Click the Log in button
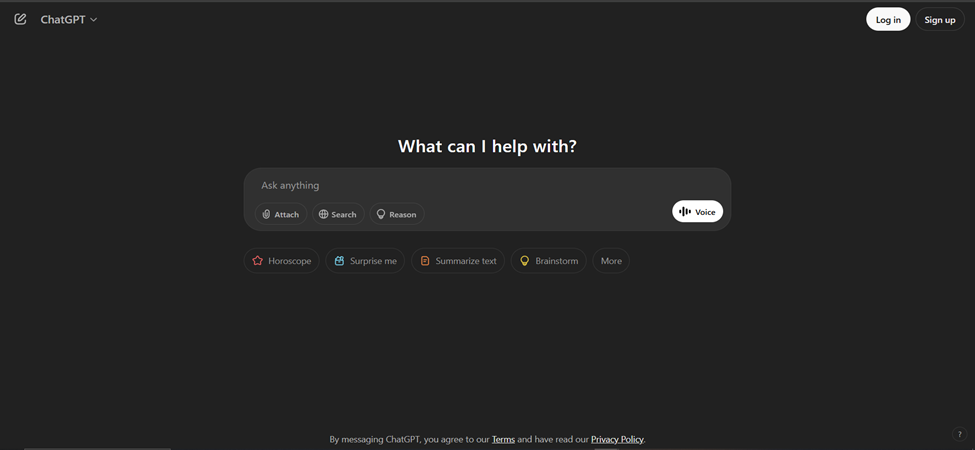Screen dimensions: 975x450 pos(888,19)
